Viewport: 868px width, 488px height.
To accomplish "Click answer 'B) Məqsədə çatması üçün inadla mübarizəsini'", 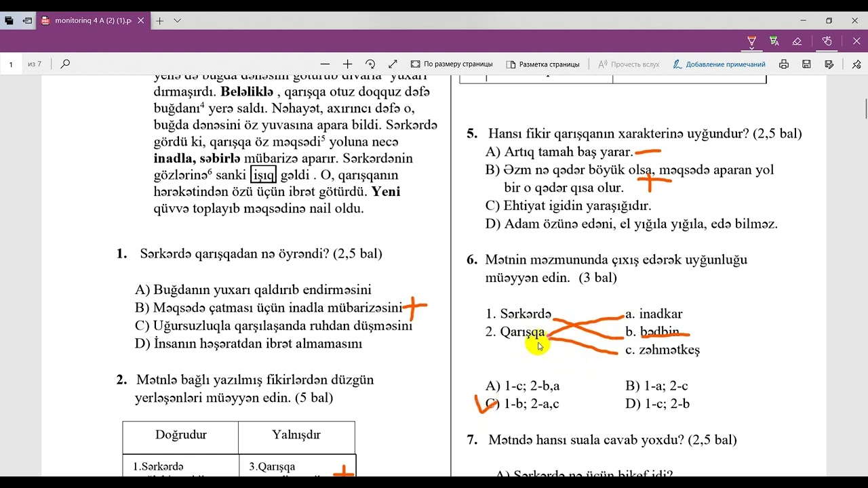I will pos(269,307).
